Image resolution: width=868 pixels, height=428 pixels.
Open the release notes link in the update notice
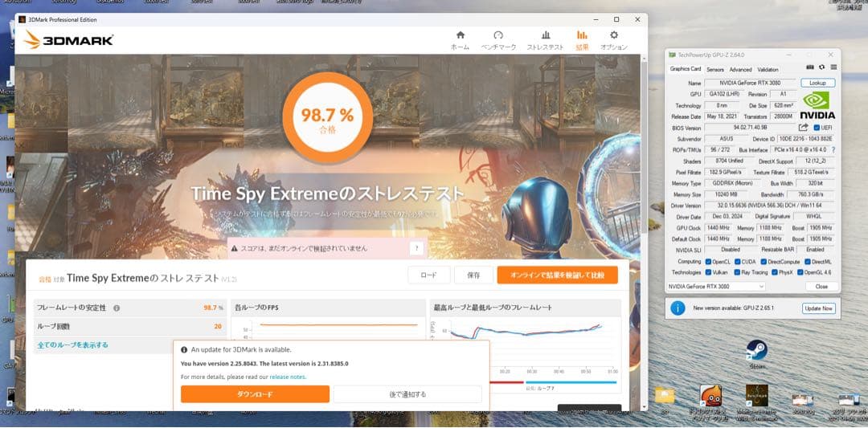tap(288, 377)
